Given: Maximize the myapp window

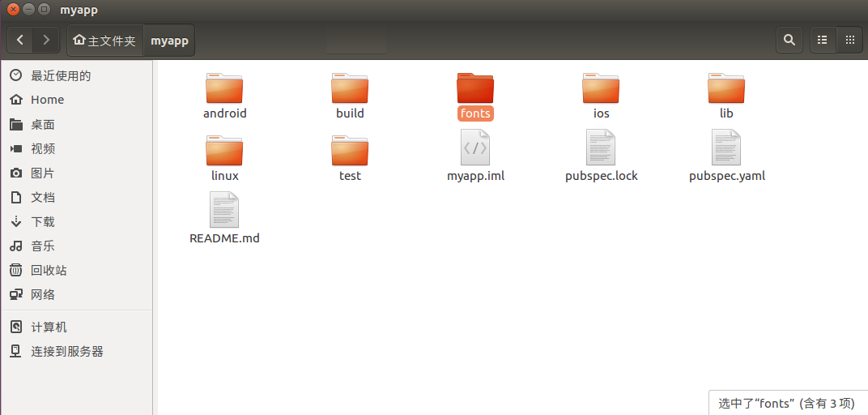Looking at the screenshot, I should [45, 10].
